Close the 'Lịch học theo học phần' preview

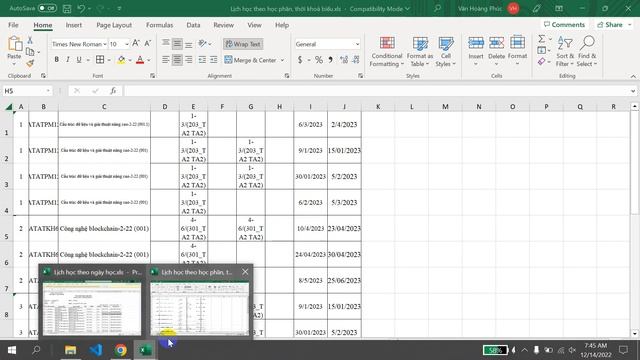245,272
